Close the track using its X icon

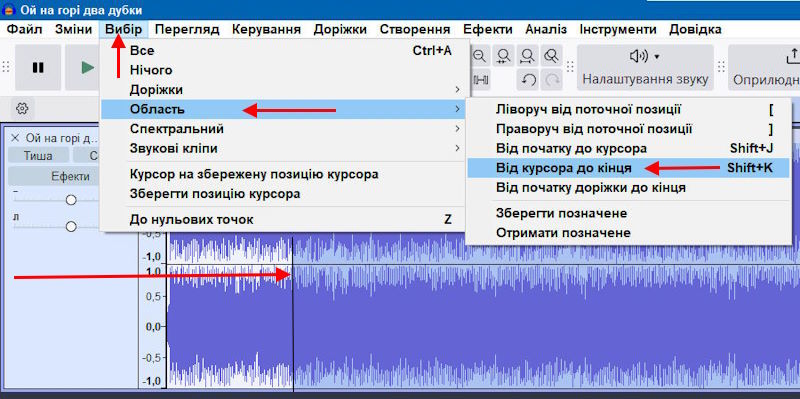click(15, 138)
